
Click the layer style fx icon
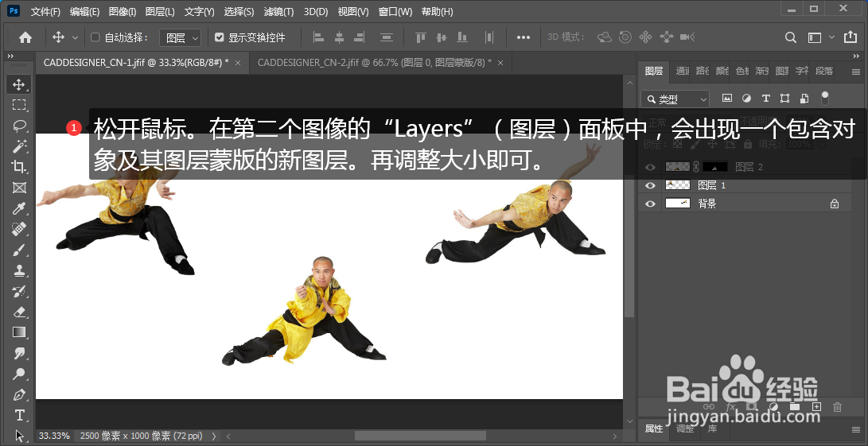point(730,407)
